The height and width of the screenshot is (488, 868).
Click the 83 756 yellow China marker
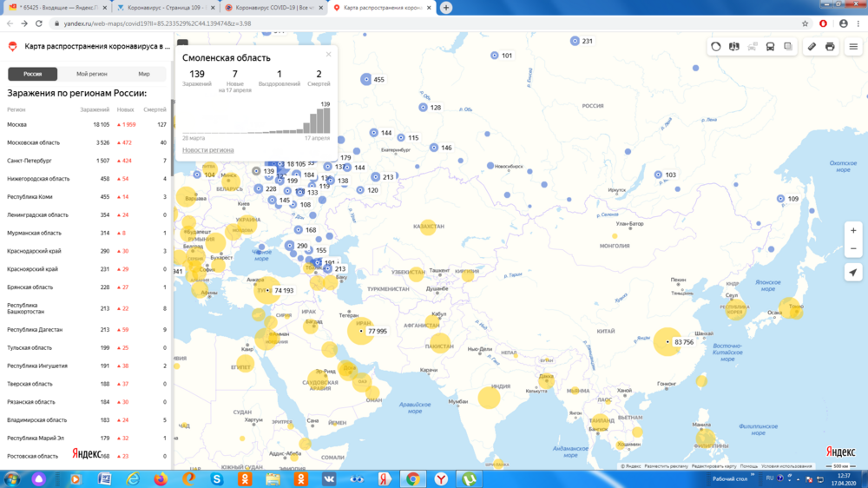[x=667, y=342]
